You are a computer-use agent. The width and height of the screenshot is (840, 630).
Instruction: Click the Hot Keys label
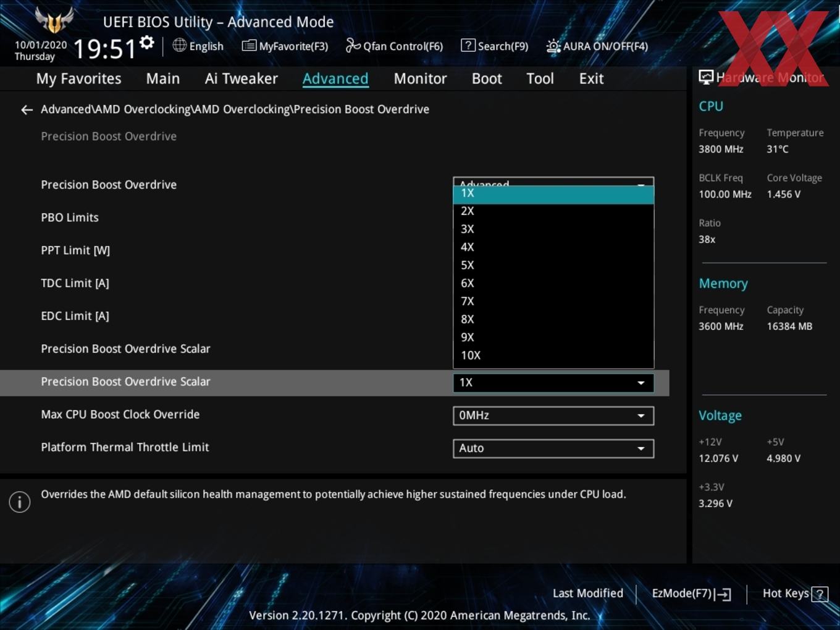point(786,594)
